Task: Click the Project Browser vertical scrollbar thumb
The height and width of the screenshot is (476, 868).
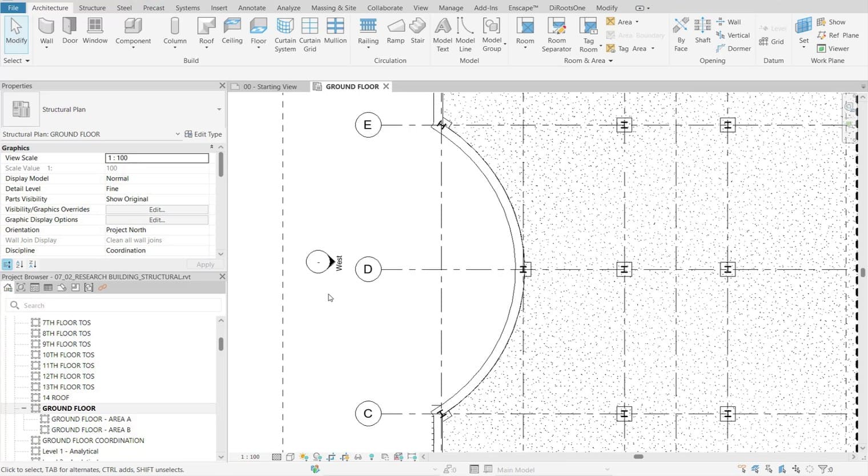Action: (221, 344)
